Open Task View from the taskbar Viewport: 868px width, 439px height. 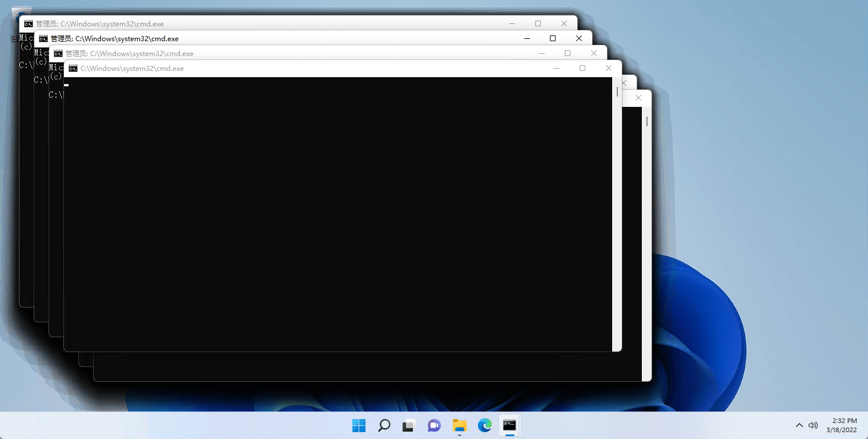click(x=409, y=425)
